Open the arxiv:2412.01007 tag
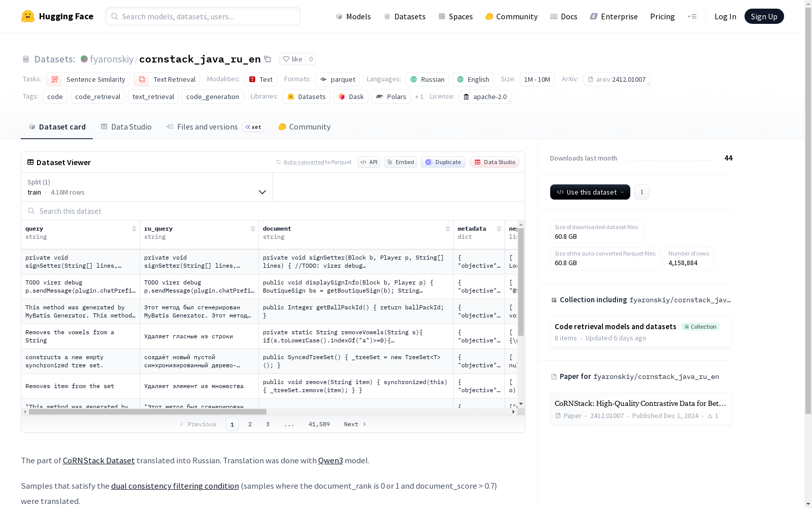The width and height of the screenshot is (812, 508). point(617,79)
